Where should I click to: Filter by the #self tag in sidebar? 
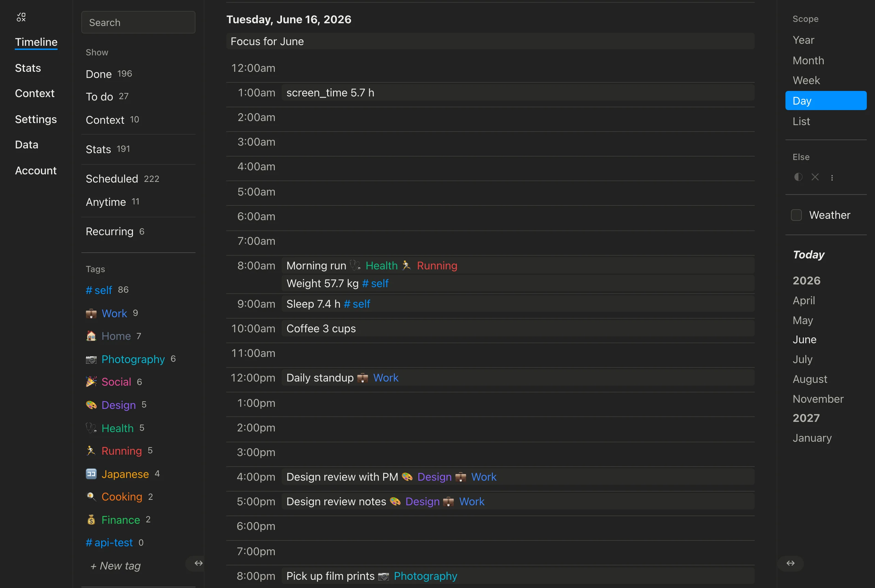tap(98, 290)
